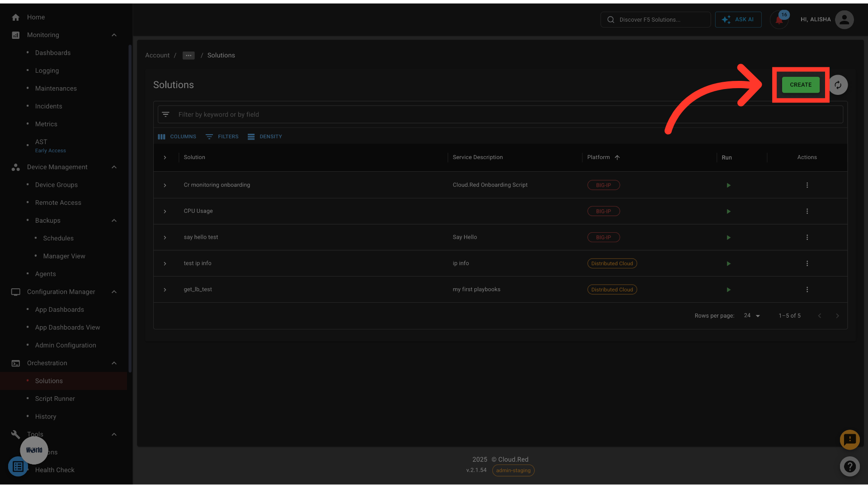This screenshot has height=488, width=868.
Task: Expand the test ip info row
Action: click(165, 263)
